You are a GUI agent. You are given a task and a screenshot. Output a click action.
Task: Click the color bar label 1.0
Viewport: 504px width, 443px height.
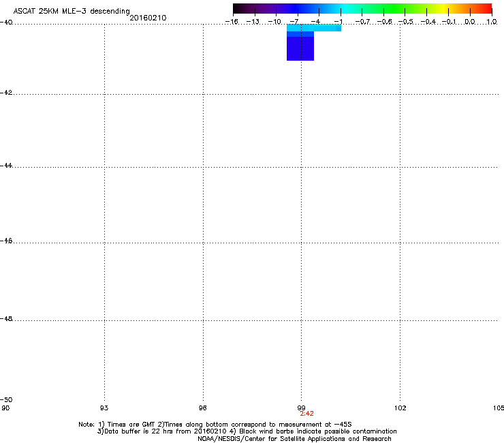point(492,22)
